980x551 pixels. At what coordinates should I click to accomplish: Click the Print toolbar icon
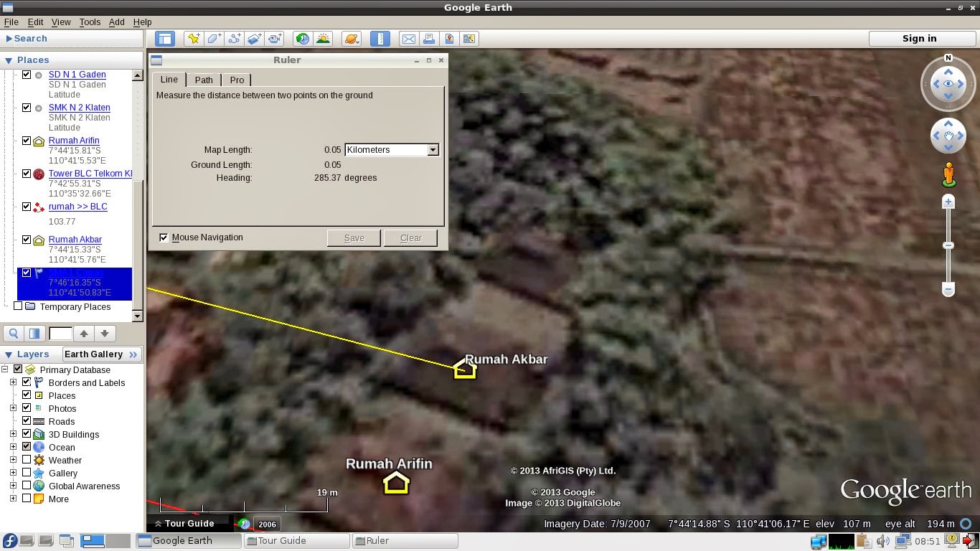click(428, 39)
